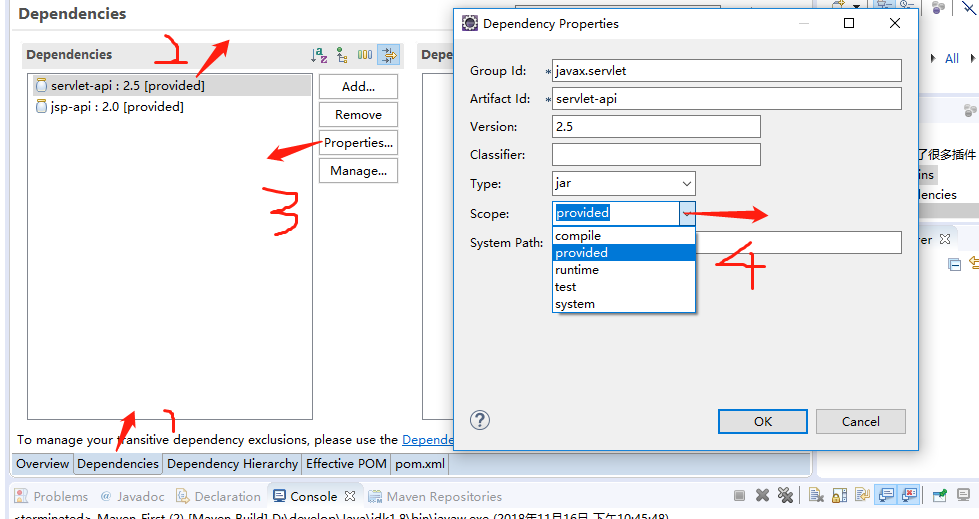Open the Problems view tab
This screenshot has height=519, width=979.
tap(52, 497)
